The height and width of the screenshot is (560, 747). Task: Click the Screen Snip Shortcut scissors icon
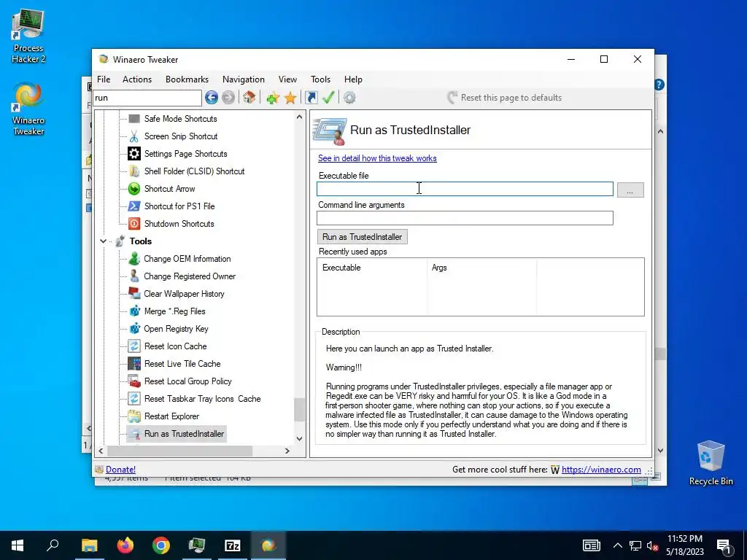point(134,136)
